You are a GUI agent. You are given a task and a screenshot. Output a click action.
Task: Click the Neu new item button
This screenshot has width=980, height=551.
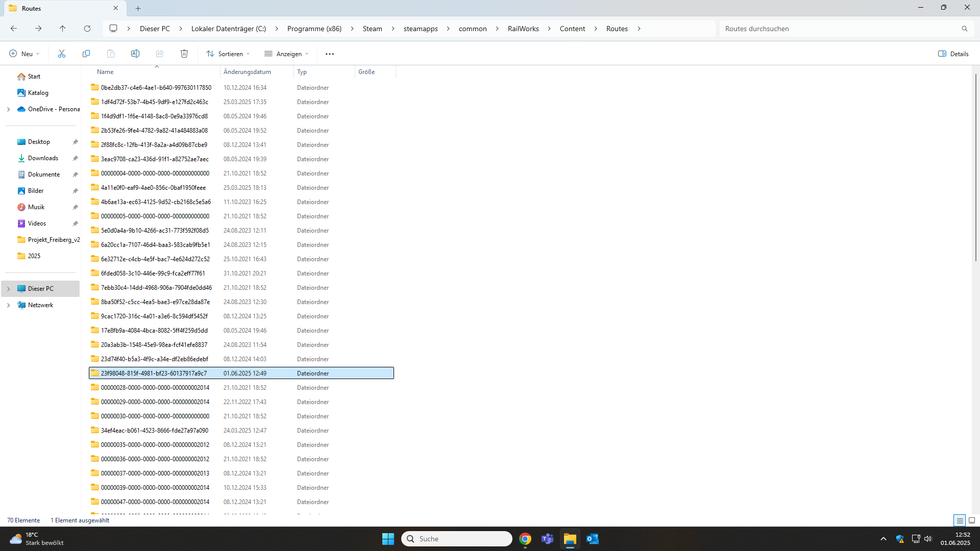(24, 54)
